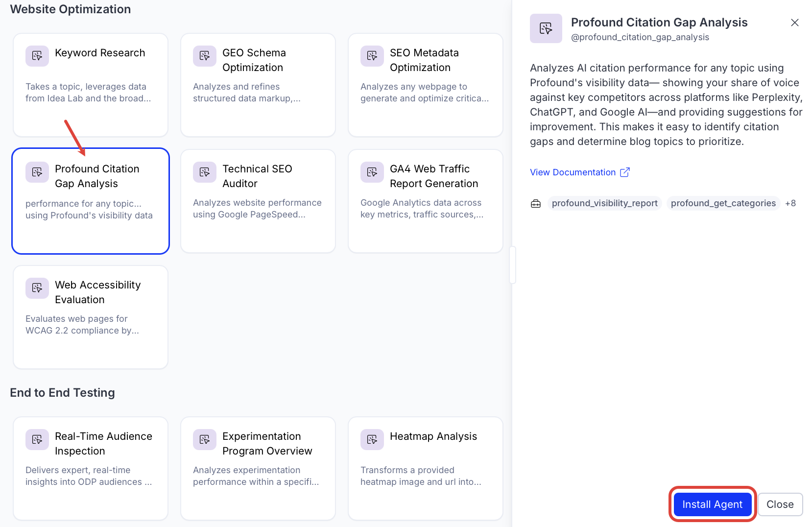Viewport: 812px width, 527px height.
Task: Click the Web Accessibility Evaluation card icon
Action: tap(37, 288)
